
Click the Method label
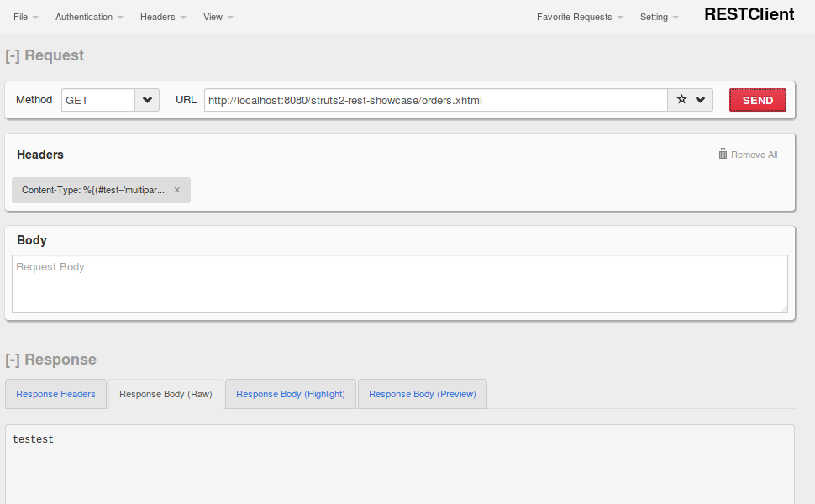click(x=34, y=100)
